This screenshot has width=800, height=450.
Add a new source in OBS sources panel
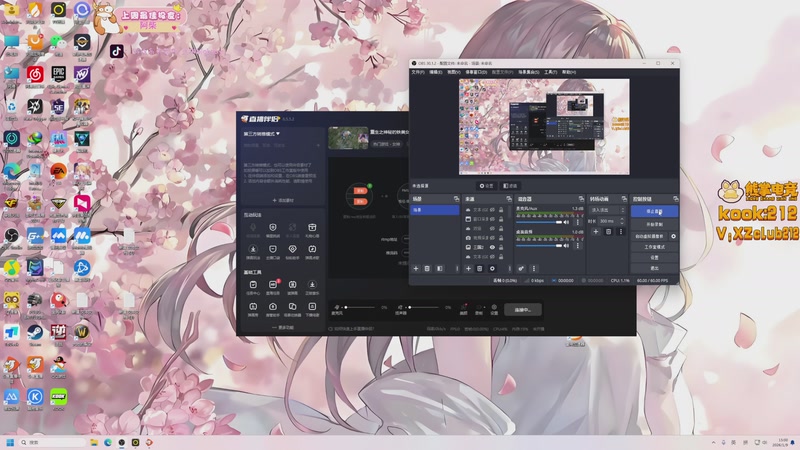click(468, 268)
